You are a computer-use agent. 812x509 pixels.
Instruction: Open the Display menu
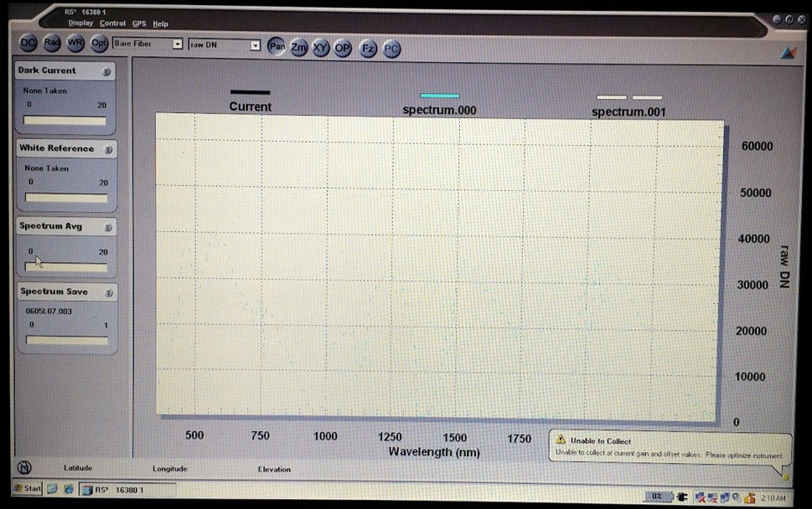pyautogui.click(x=80, y=23)
